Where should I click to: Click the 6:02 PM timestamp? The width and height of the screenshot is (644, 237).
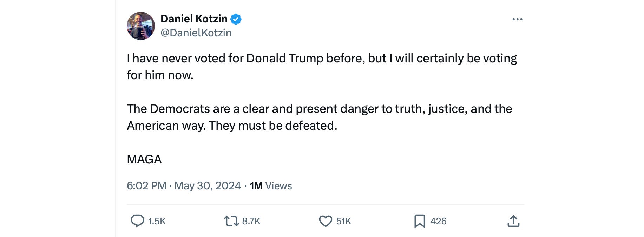(146, 185)
